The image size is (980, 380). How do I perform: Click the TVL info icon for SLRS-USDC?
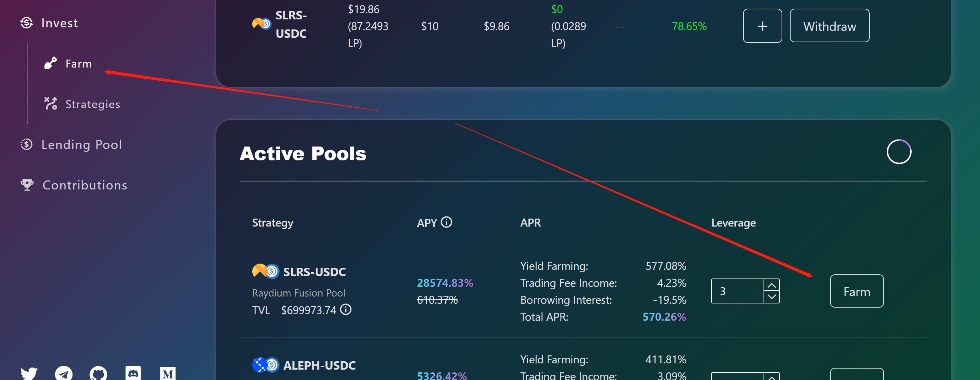click(x=346, y=310)
